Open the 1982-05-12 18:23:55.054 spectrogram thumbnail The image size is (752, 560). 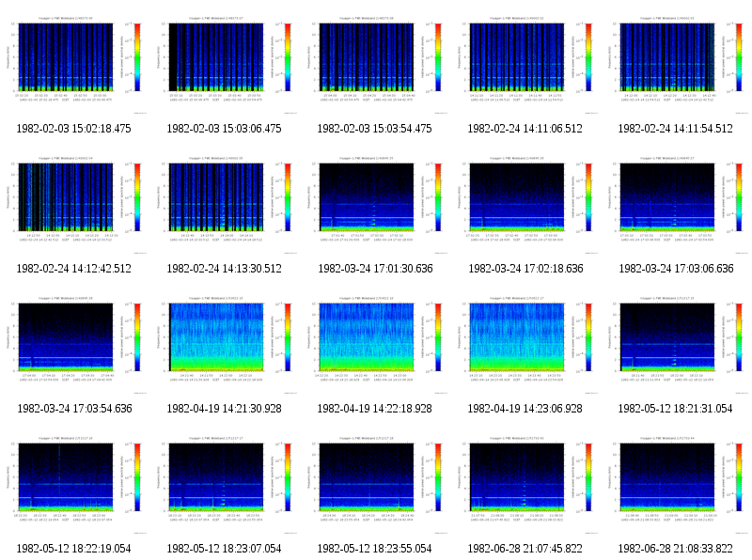pos(375,484)
